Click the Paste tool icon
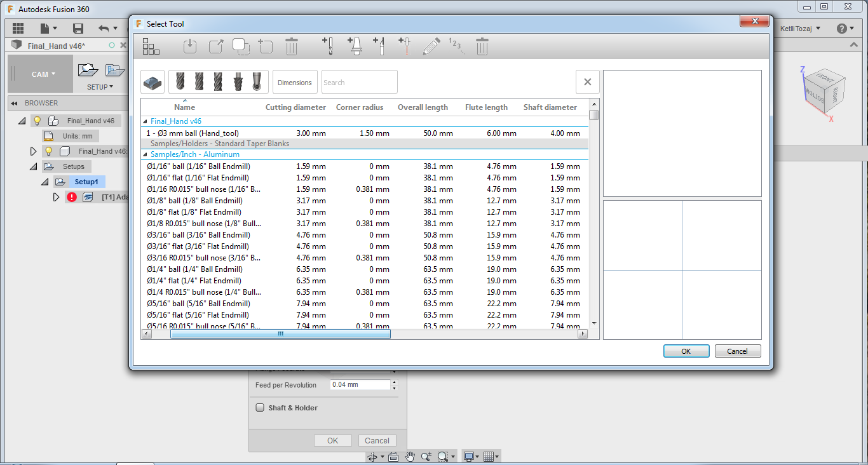The image size is (868, 465). (266, 46)
